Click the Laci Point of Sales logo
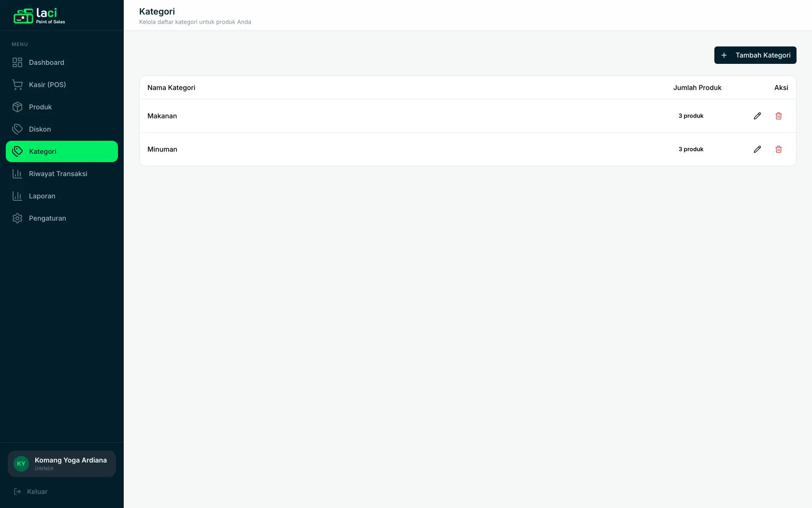 point(39,16)
